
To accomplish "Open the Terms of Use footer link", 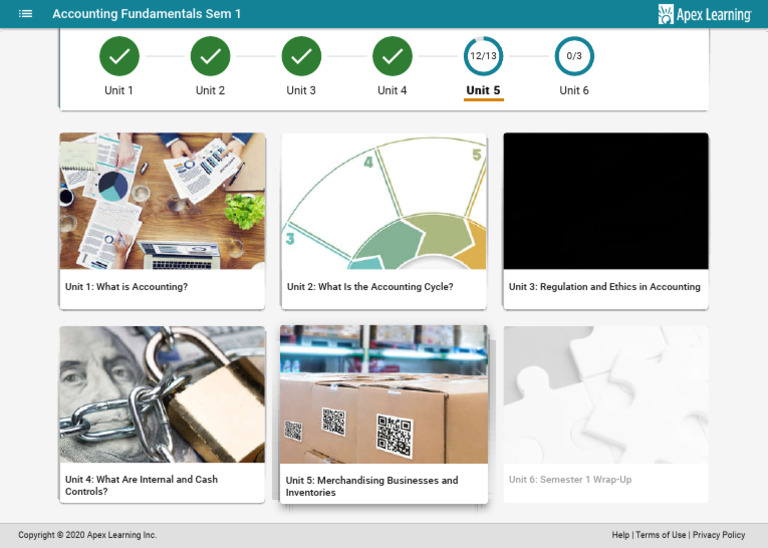I will tap(661, 535).
